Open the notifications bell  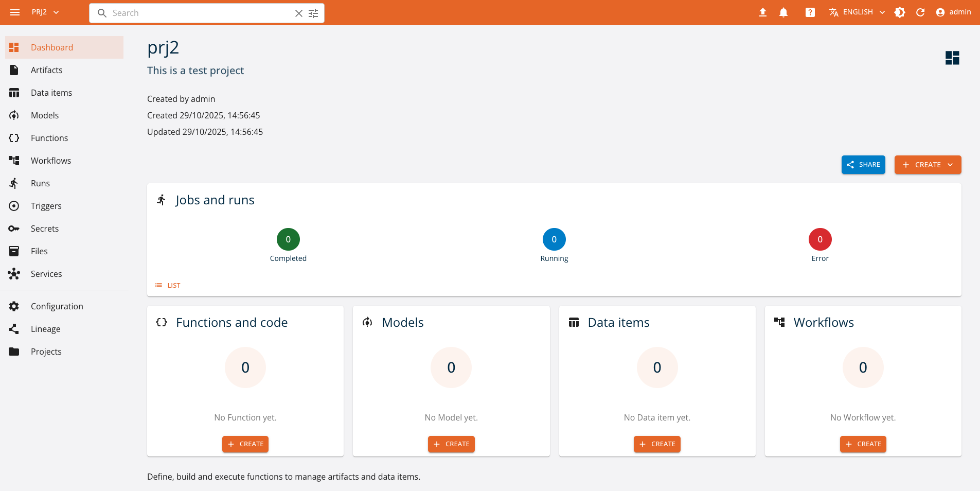[x=783, y=12]
